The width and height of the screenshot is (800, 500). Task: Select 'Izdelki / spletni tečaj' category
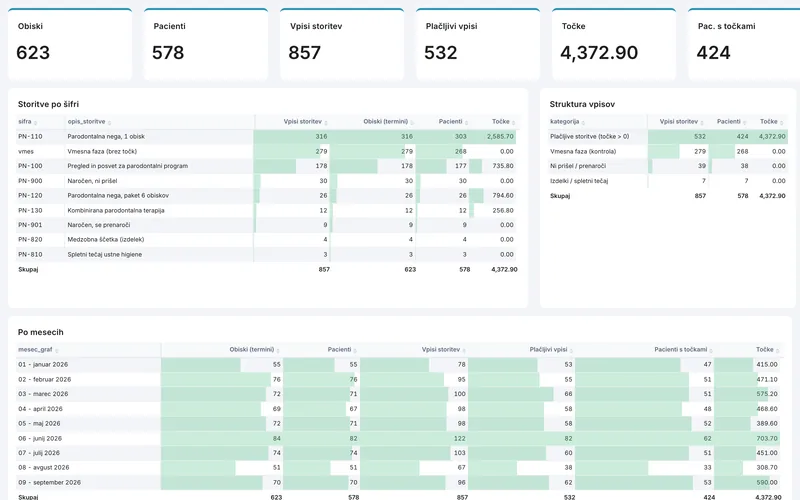[x=579, y=181]
